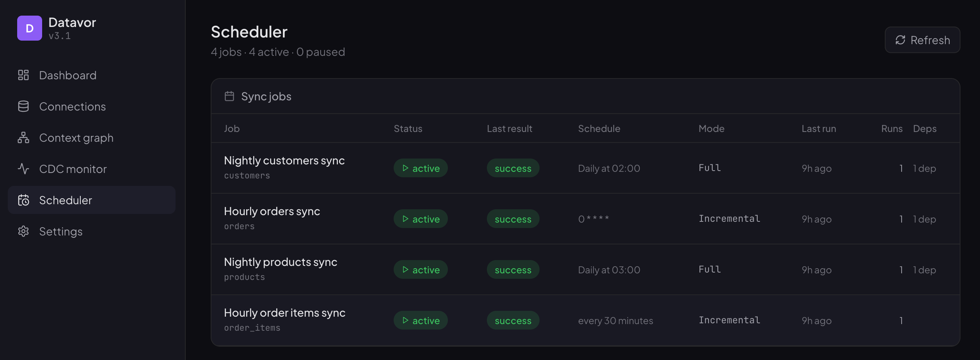Open the Hourly order items sync job
This screenshot has height=360, width=980.
coord(285,313)
